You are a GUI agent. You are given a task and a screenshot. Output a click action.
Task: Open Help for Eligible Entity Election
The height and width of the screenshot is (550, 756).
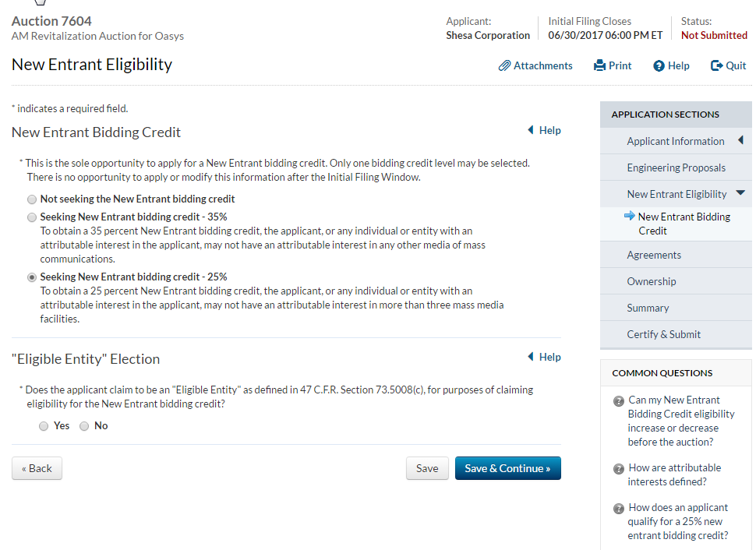tap(544, 358)
